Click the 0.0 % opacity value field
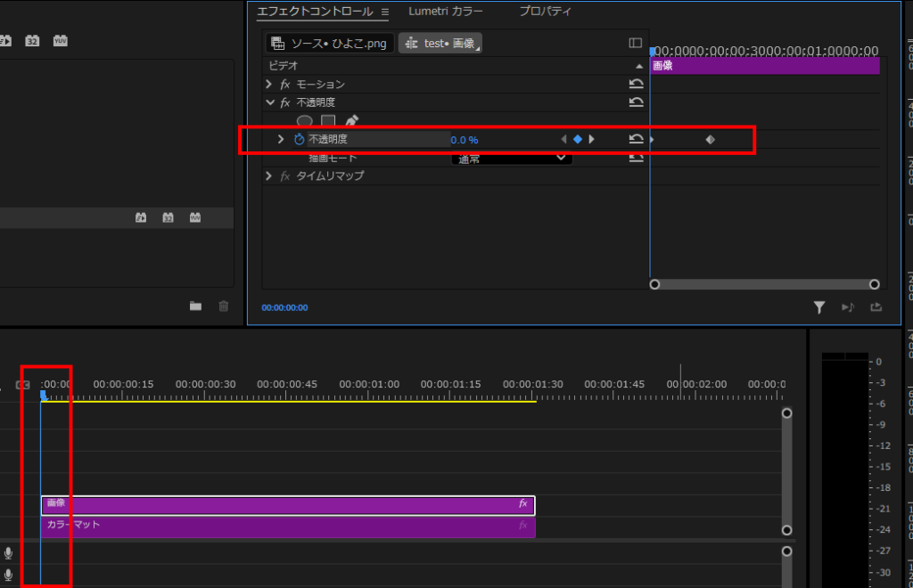Image resolution: width=913 pixels, height=588 pixels. point(465,140)
